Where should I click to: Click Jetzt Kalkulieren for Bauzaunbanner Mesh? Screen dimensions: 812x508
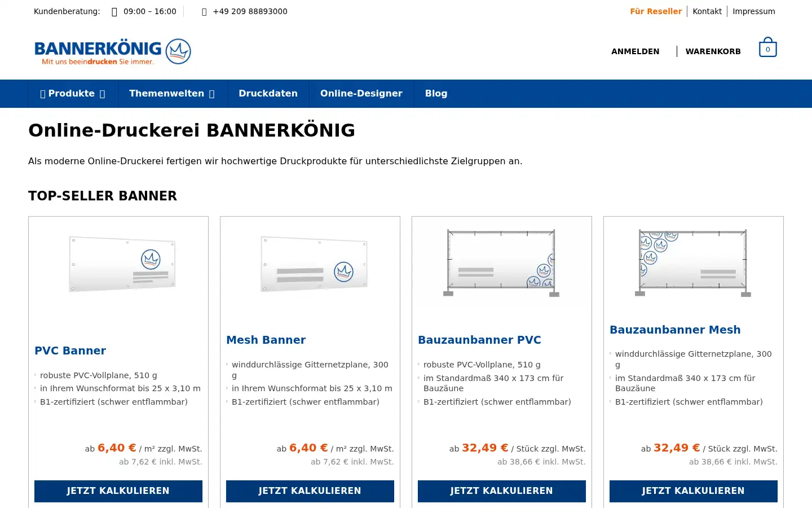pos(694,491)
